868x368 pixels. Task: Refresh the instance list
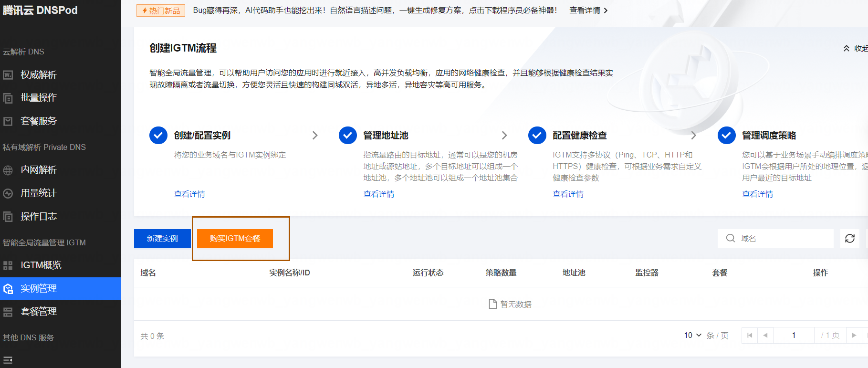(850, 239)
